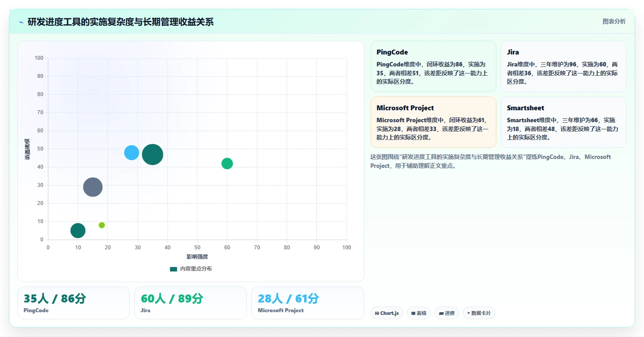Toggle the 内容重点分布 legend swatch

[x=173, y=269]
